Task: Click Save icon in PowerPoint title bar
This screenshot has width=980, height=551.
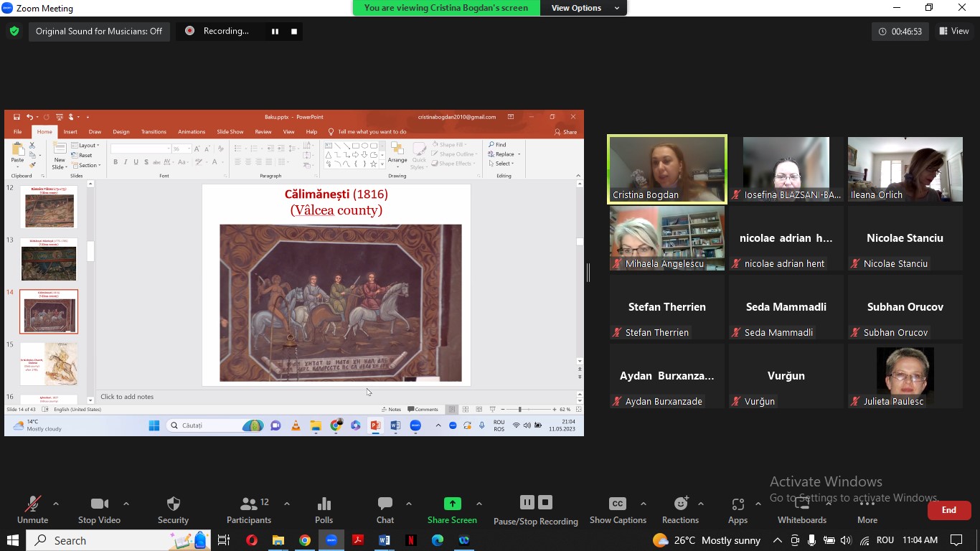Action: click(x=17, y=117)
